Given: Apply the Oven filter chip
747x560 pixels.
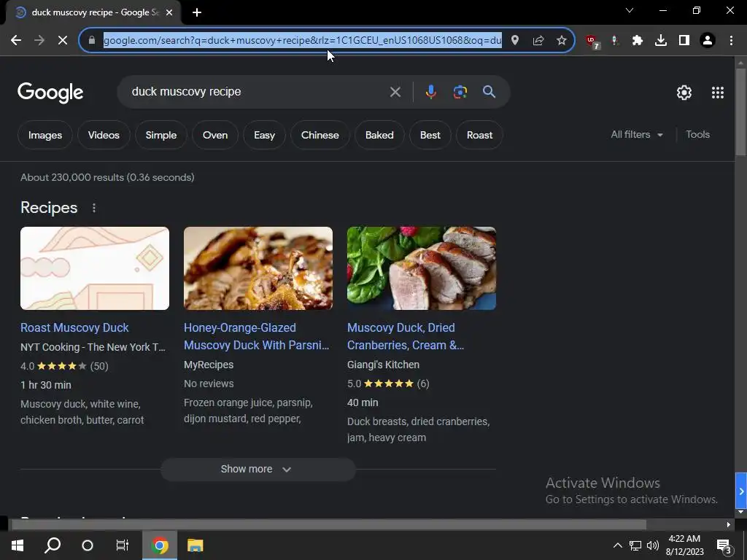Looking at the screenshot, I should pyautogui.click(x=215, y=135).
